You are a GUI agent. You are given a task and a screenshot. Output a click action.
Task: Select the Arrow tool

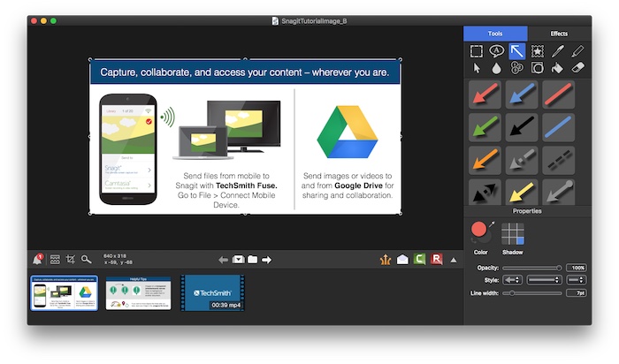(x=516, y=51)
